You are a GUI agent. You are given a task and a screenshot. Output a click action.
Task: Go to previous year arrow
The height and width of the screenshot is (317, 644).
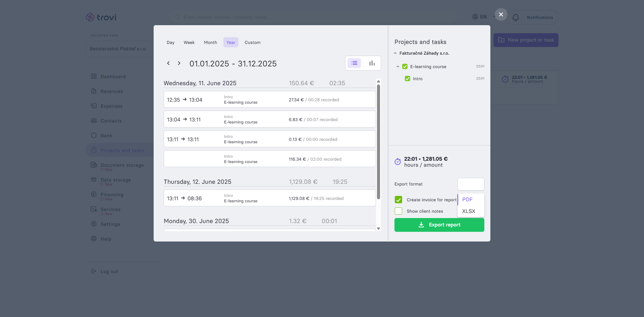point(168,63)
